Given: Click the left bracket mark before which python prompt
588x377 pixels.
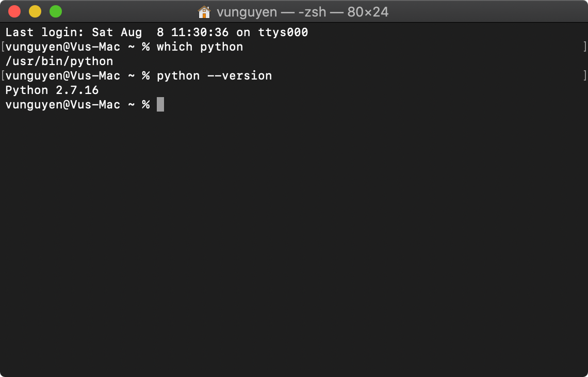Looking at the screenshot, I should point(3,46).
